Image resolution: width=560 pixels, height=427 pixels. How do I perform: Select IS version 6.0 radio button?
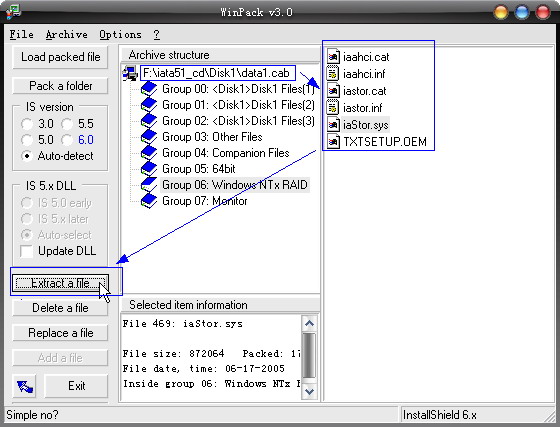point(67,140)
